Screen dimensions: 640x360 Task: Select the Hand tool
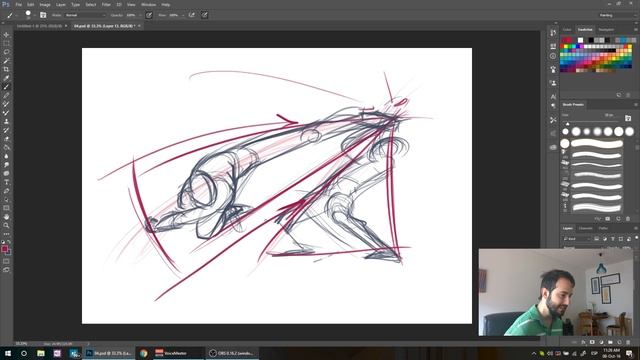pos(6,217)
